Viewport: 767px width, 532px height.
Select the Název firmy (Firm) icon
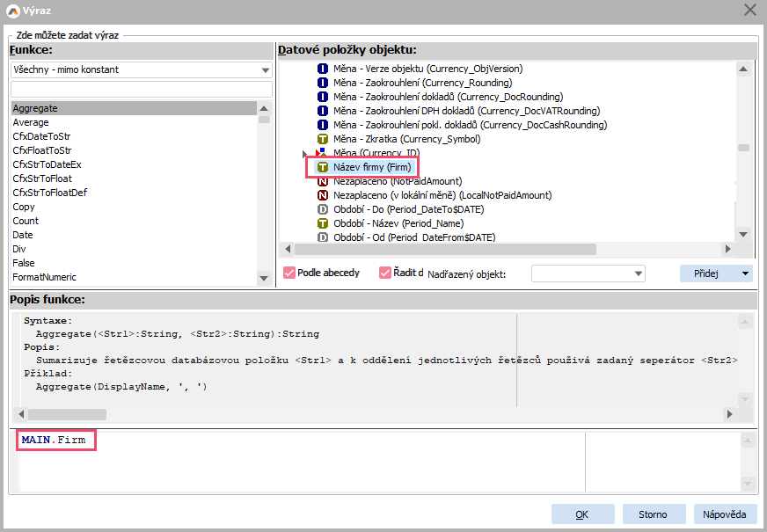point(323,167)
